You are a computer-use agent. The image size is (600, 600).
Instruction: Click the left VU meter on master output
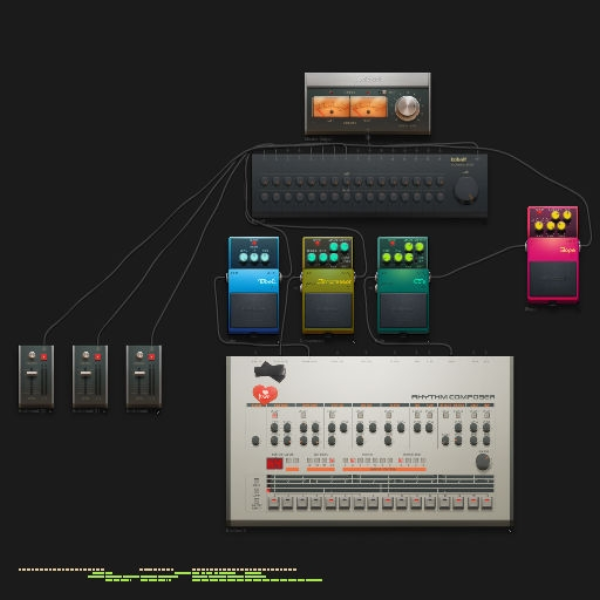331,106
